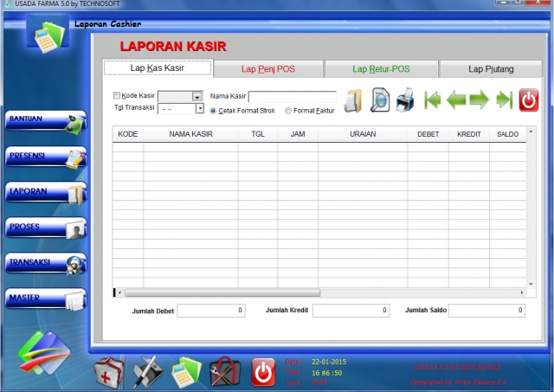Click the LAPORAN sidebar button
The image size is (554, 392).
tap(46, 192)
